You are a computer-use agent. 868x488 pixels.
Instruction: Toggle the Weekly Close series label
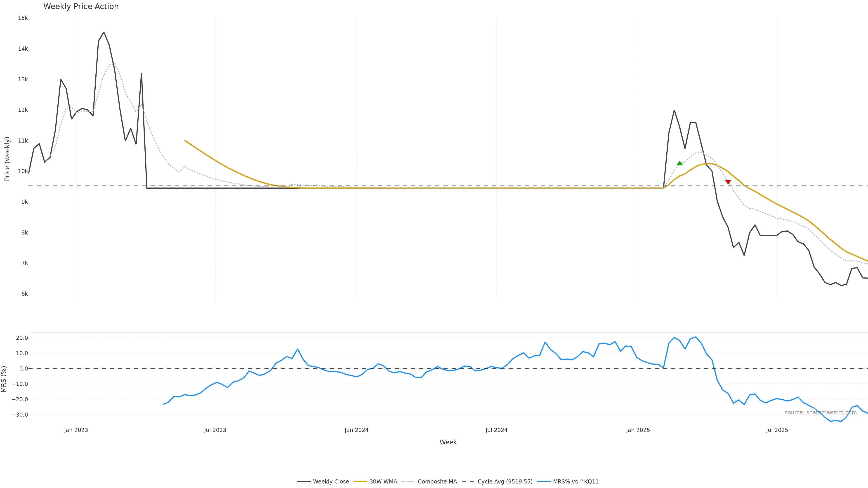coord(331,482)
